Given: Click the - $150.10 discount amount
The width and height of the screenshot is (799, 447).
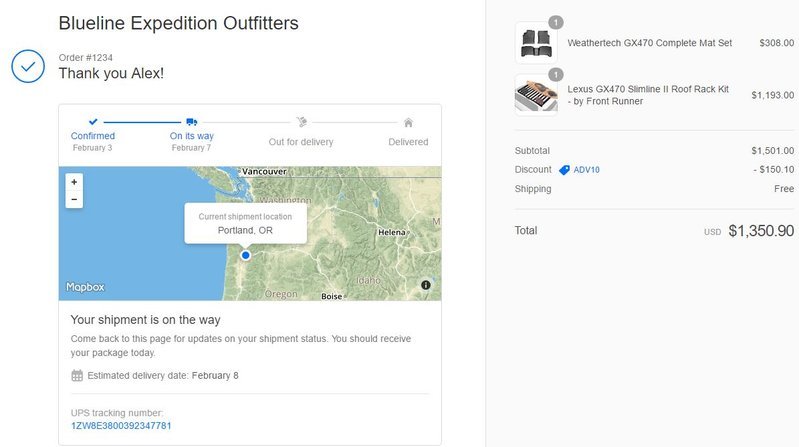Looking at the screenshot, I should point(774,169).
